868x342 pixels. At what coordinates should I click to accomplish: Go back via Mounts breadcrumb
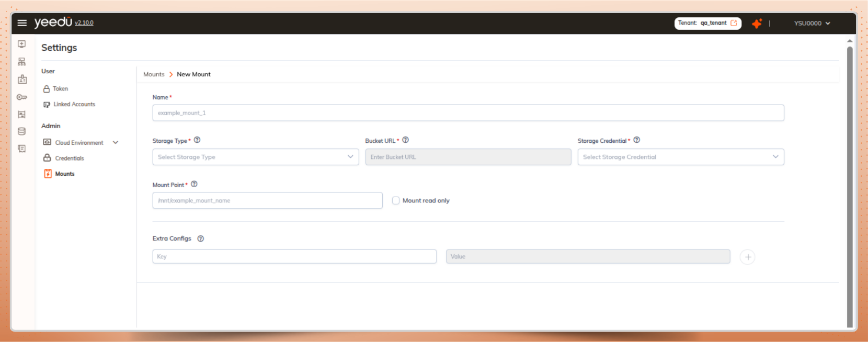tap(154, 74)
